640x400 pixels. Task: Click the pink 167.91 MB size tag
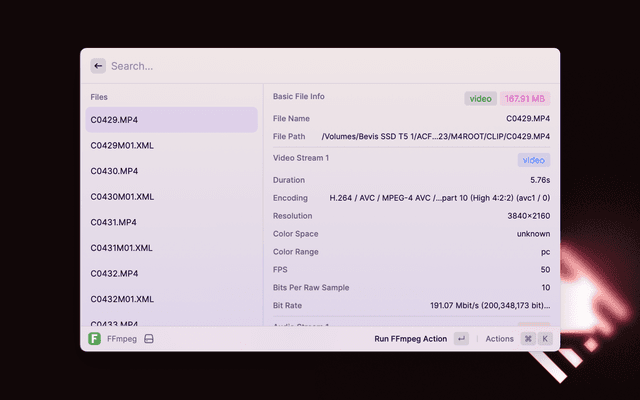pos(525,98)
